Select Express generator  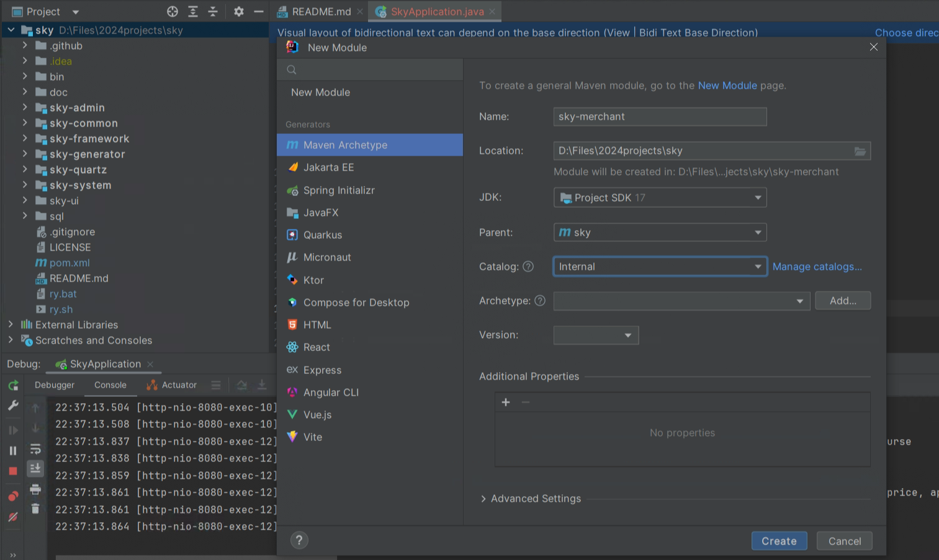370,370
